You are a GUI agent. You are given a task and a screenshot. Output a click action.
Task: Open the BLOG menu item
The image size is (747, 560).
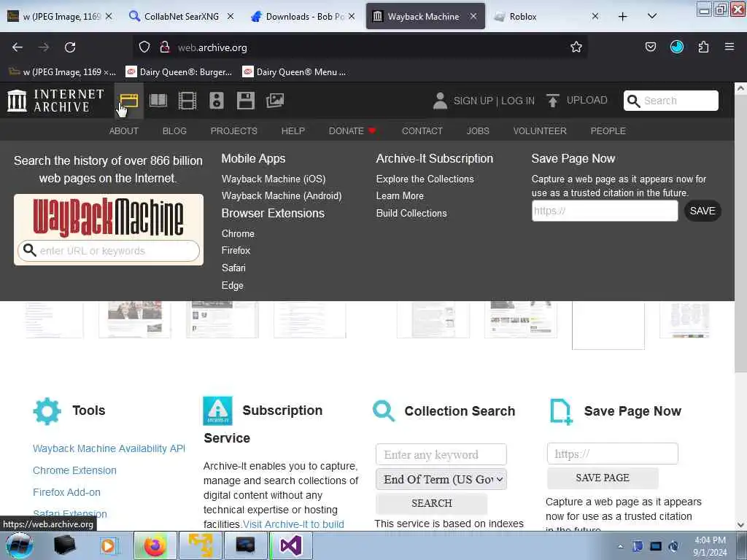(174, 131)
